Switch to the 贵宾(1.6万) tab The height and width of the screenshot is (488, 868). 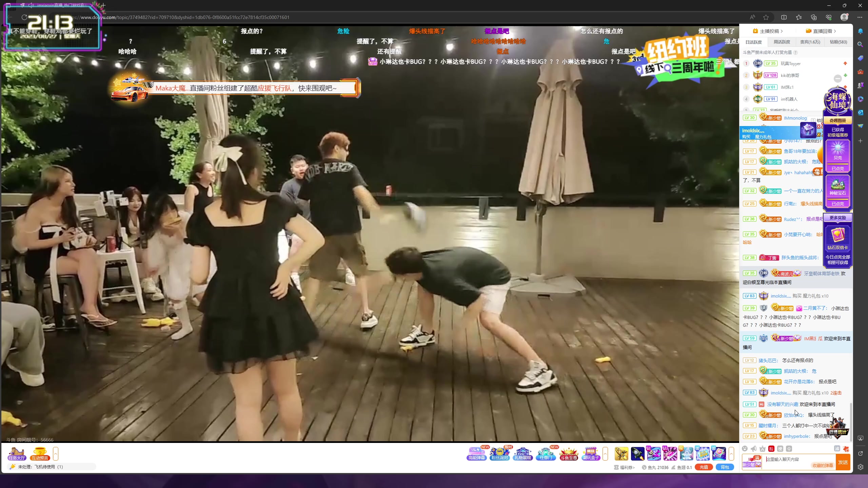click(810, 42)
